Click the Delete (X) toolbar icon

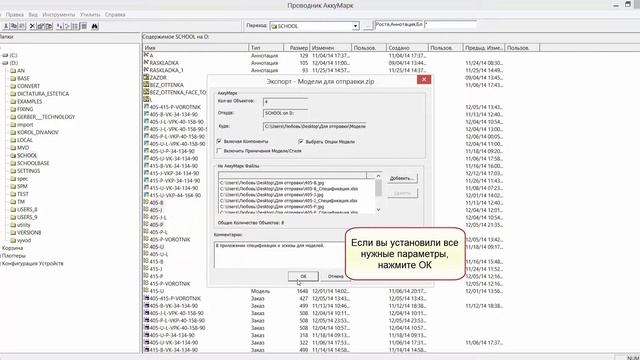tap(32, 26)
